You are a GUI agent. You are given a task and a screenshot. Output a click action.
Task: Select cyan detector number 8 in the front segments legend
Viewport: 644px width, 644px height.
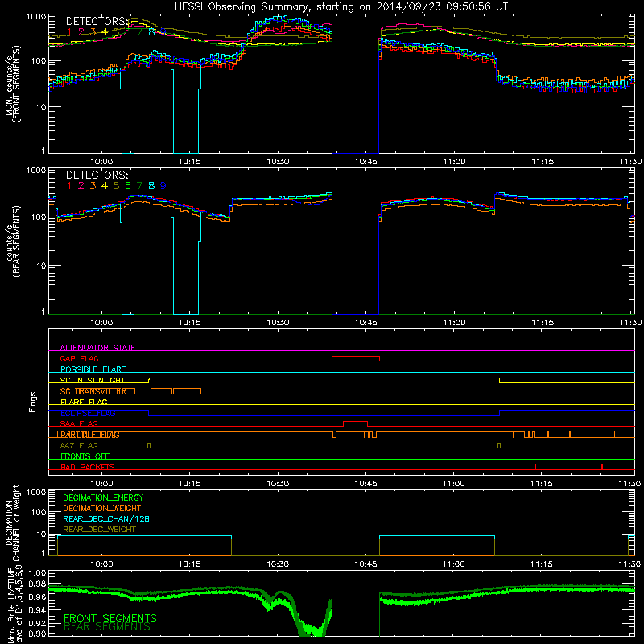151,31
